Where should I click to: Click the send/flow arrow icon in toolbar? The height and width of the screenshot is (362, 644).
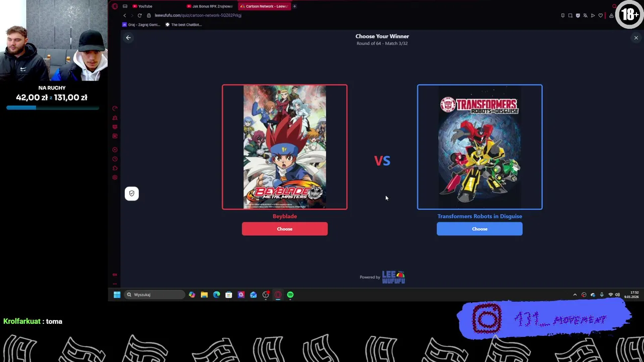coord(593,16)
